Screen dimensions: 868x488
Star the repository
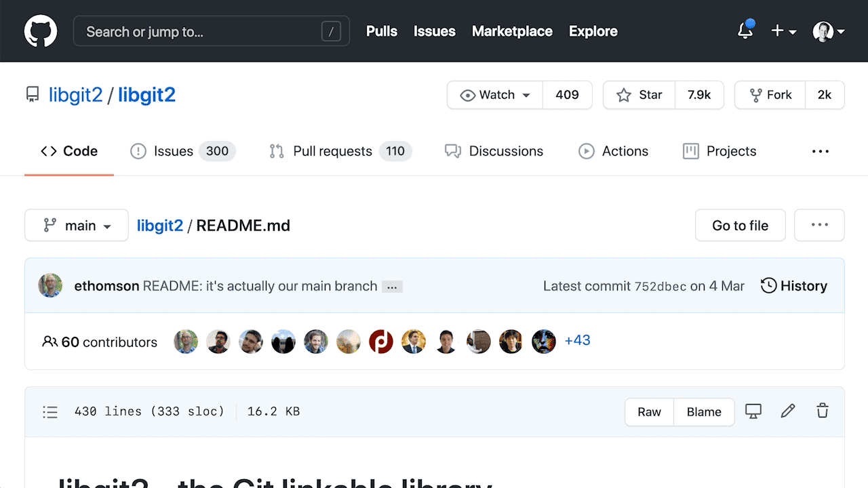[x=639, y=95]
